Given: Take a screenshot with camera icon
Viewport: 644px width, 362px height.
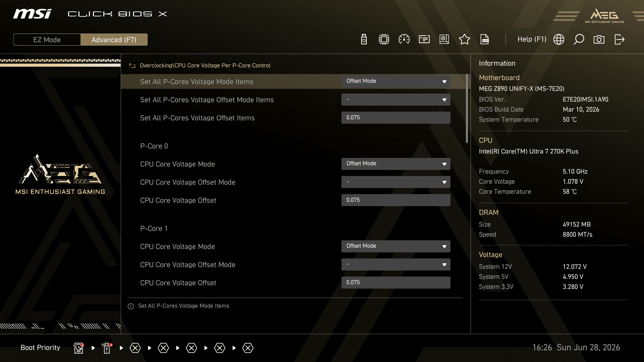Looking at the screenshot, I should tap(599, 40).
